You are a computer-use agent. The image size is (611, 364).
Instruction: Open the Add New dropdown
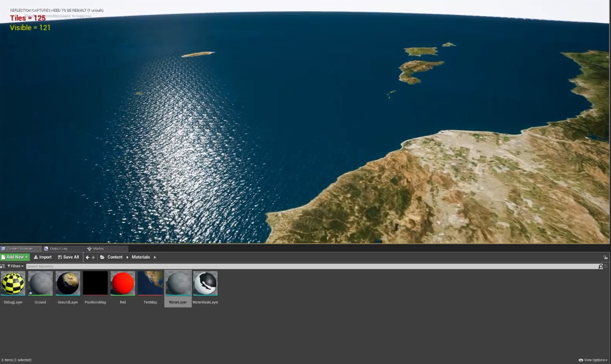[x=15, y=257]
